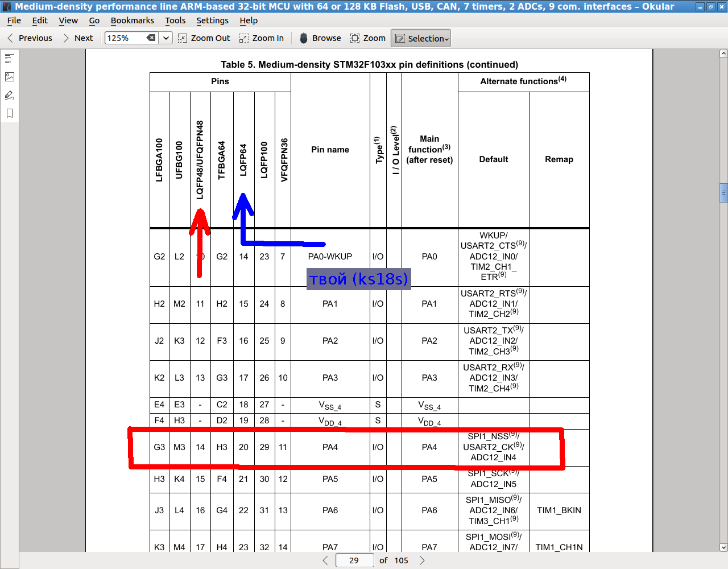Click the page number field showing 29
Viewport: 728px width, 569px height.
pos(354,560)
